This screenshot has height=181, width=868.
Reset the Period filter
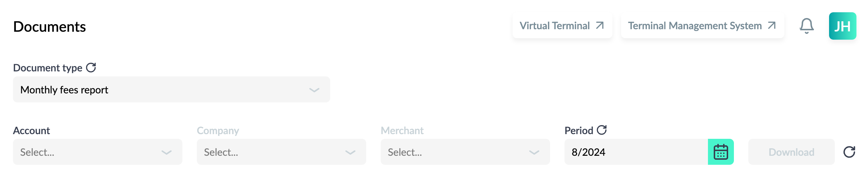point(602,130)
